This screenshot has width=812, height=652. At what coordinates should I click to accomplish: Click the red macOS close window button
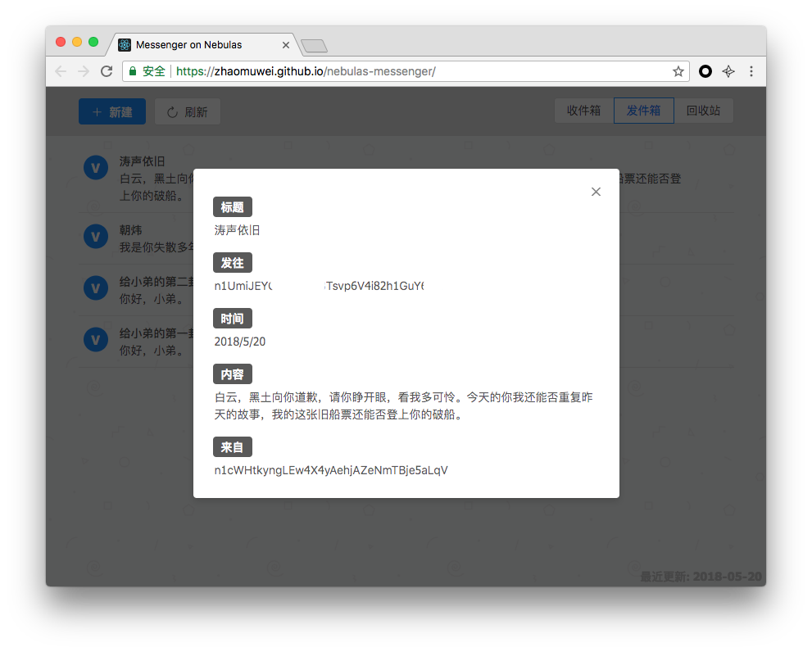pos(61,42)
